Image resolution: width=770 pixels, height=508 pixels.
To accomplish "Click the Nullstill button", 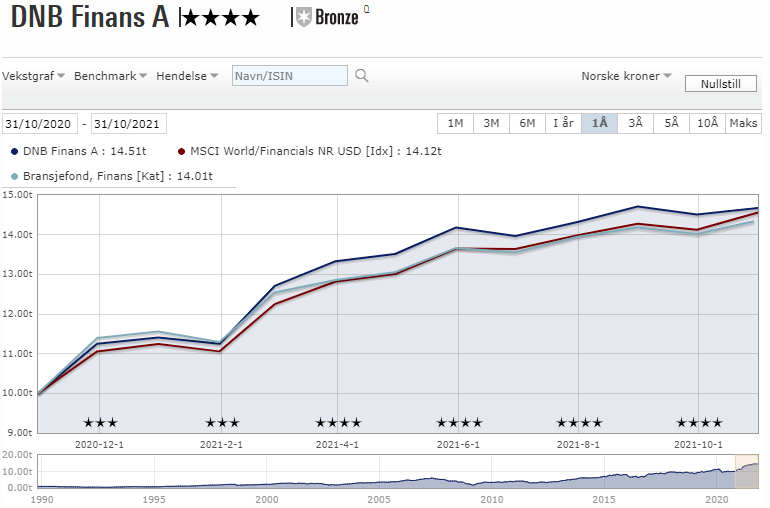I will pos(720,84).
